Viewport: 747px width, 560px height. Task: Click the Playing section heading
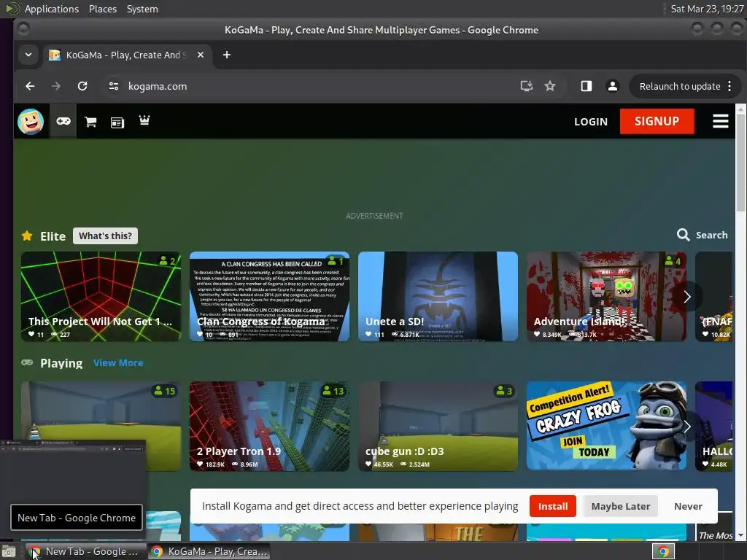pyautogui.click(x=61, y=363)
